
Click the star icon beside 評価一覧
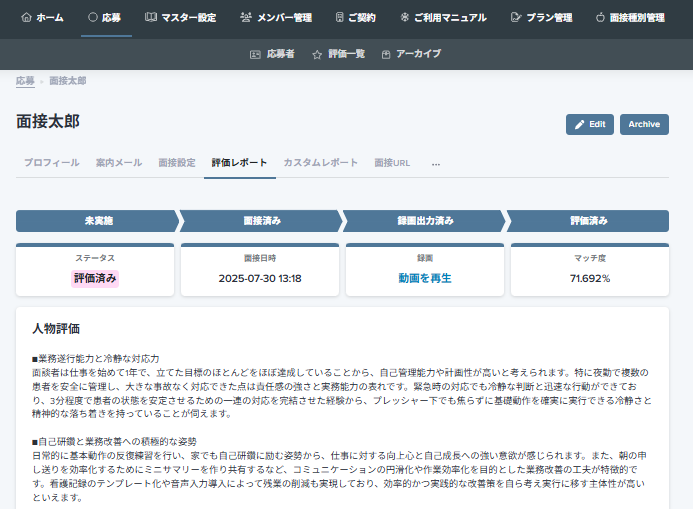tap(317, 54)
